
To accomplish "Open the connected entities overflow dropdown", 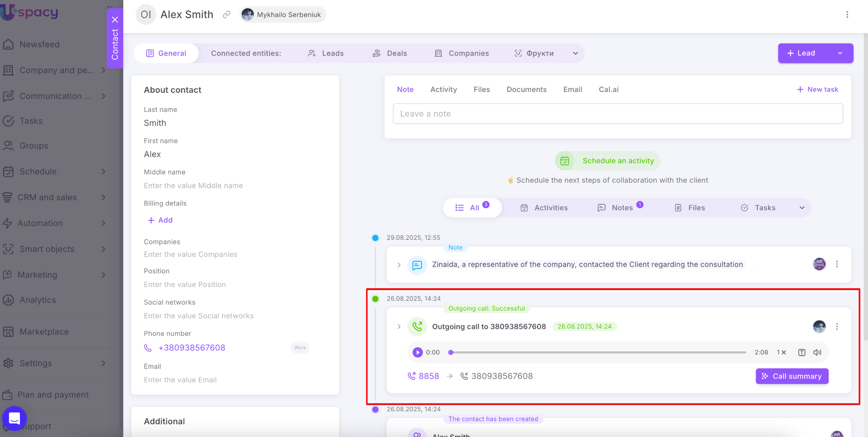I will (x=575, y=53).
